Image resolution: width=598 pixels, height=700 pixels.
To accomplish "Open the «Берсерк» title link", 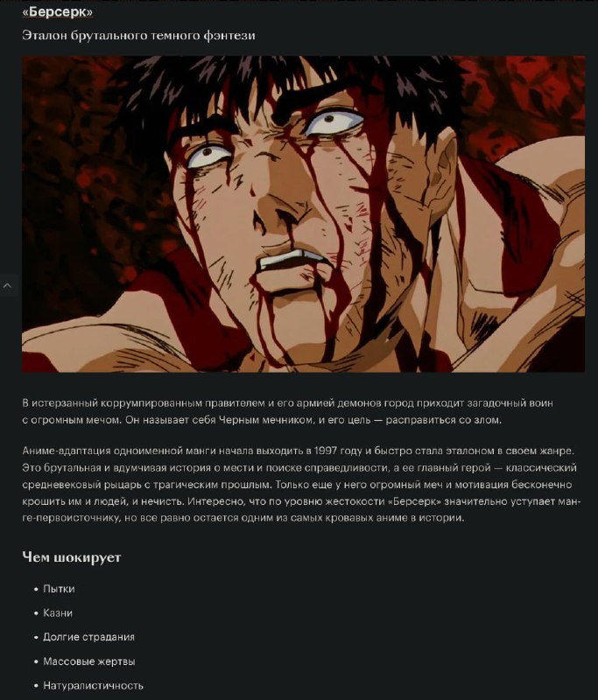I will [58, 12].
